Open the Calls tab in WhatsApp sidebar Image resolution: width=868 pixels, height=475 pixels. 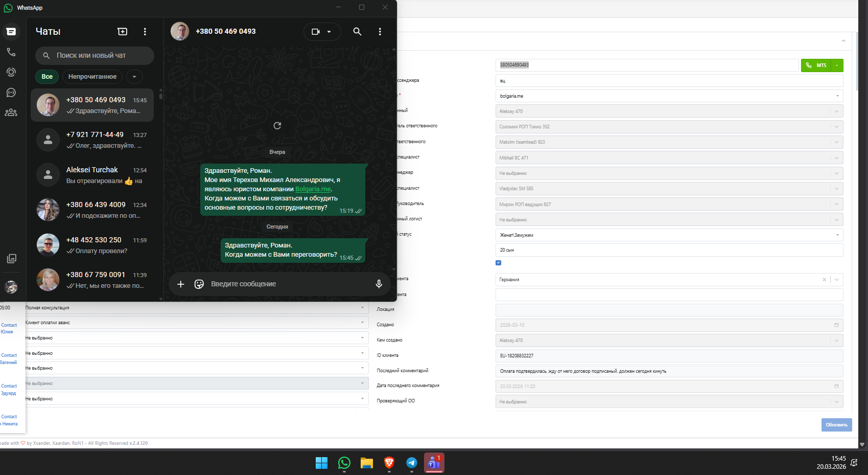pyautogui.click(x=11, y=52)
